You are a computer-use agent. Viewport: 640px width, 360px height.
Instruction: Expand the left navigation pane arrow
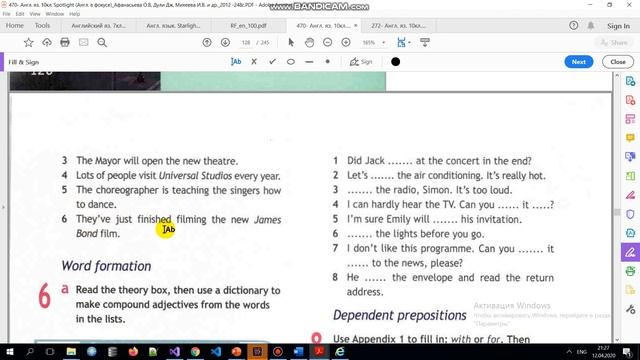3,207
